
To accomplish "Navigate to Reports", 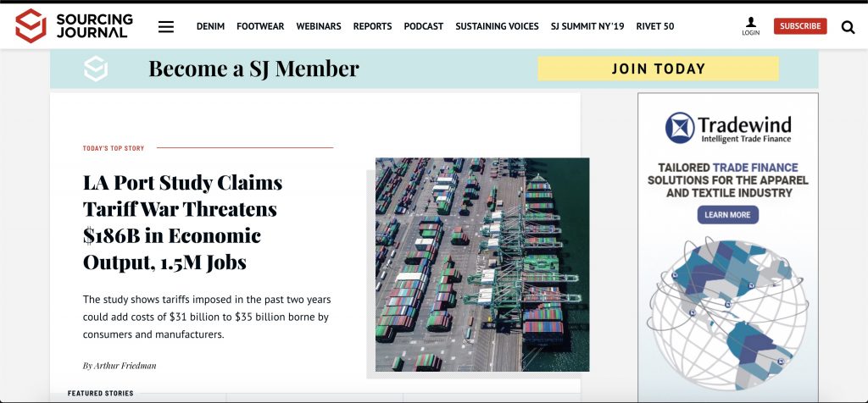I will pos(372,26).
